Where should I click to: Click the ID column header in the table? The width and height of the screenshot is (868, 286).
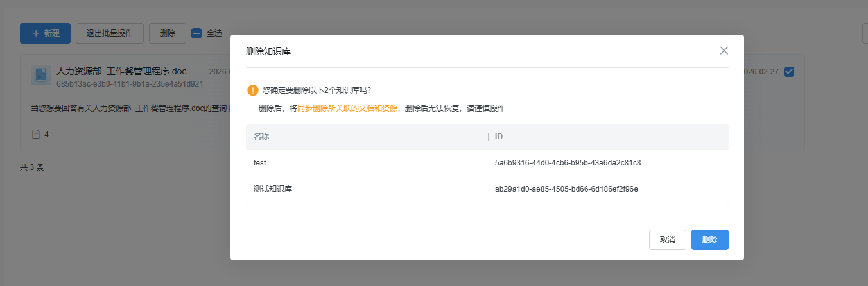tap(499, 137)
